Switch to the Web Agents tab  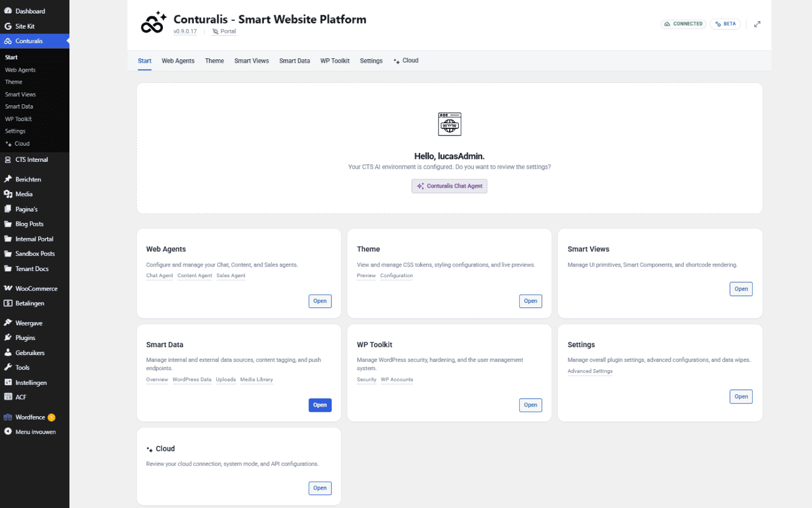(x=178, y=61)
